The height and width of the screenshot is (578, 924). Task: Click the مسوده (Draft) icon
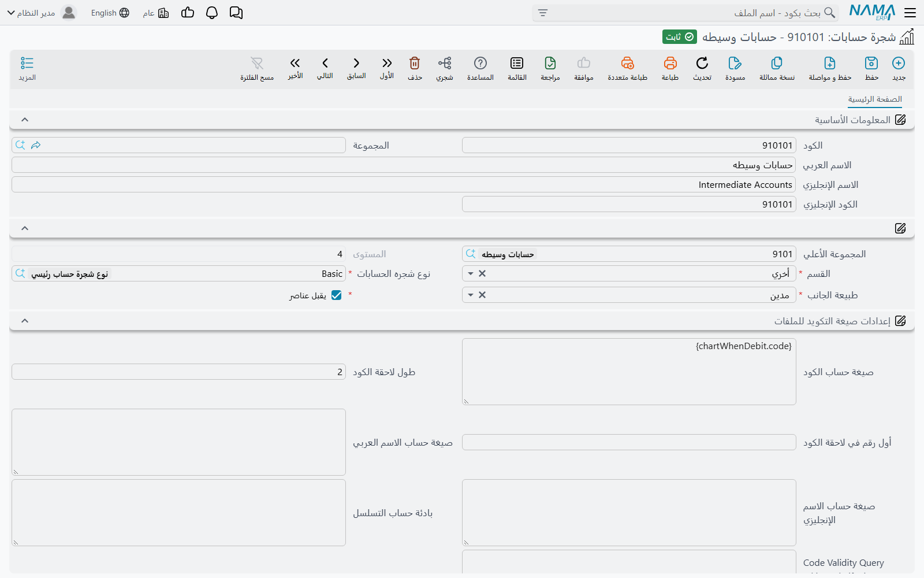[735, 63]
